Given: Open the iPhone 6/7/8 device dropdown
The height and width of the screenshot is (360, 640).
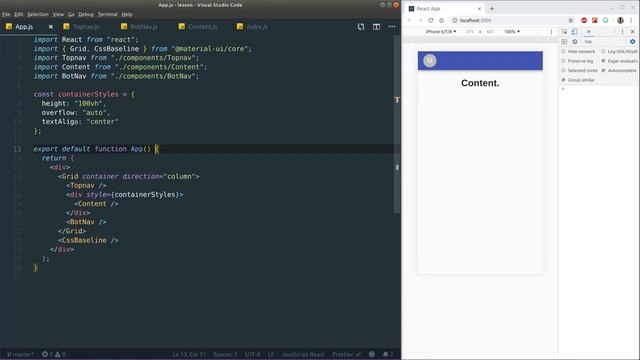Looking at the screenshot, I should coord(441,31).
